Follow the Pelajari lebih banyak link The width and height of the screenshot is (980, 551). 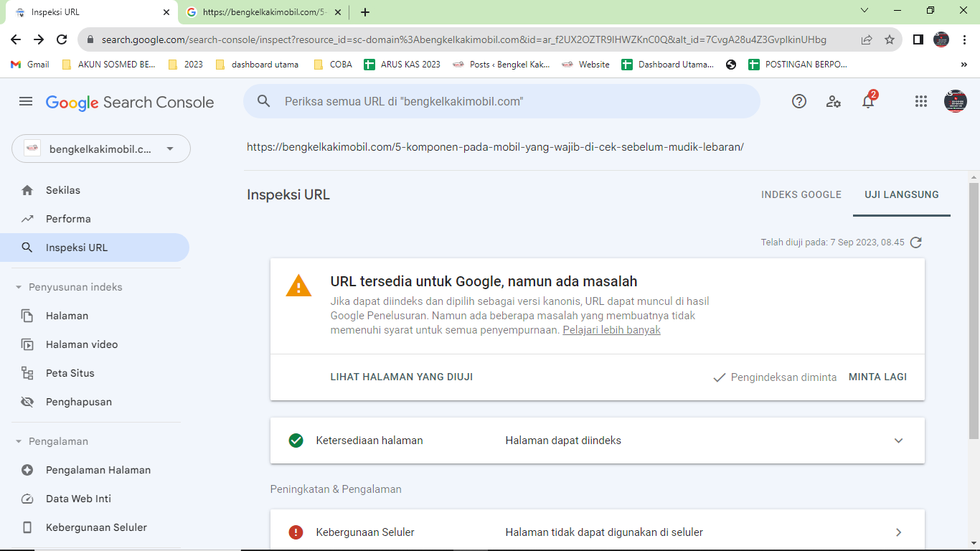coord(611,330)
